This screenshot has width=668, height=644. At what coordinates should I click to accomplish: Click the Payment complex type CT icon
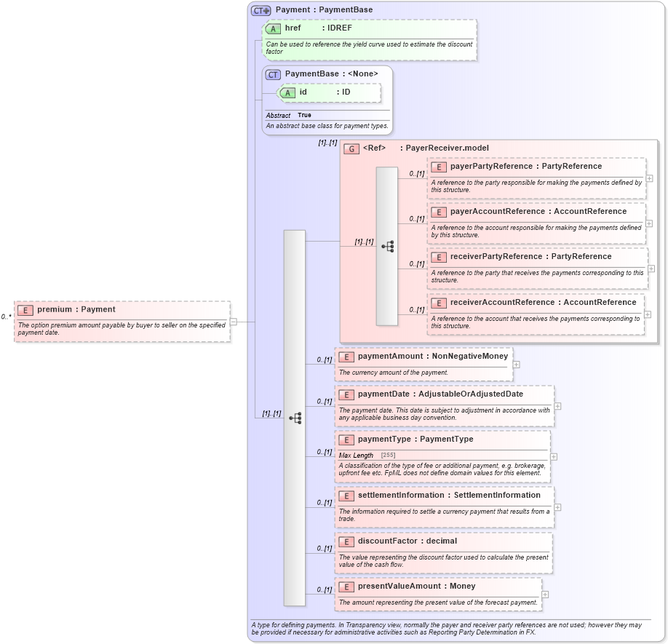point(260,9)
